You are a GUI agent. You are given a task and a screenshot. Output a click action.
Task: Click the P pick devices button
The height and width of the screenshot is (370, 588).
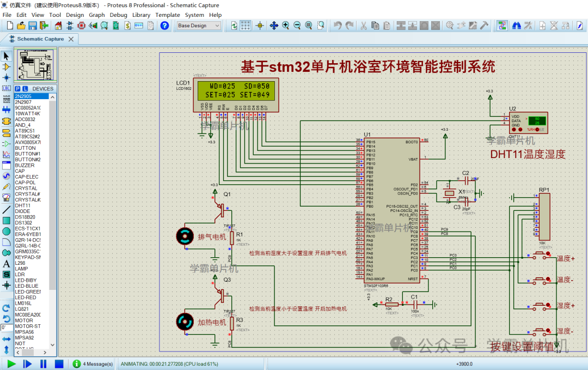(x=17, y=89)
